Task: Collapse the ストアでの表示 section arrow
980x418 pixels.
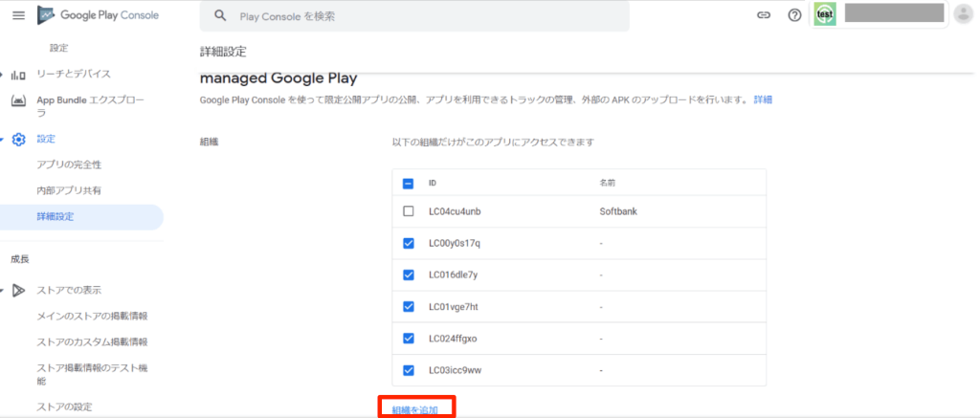Action: pyautogui.click(x=3, y=290)
